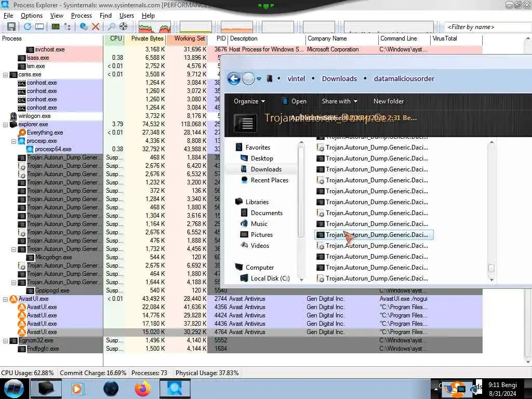Collapse the Trojan node above Gppipogd.exe
This screenshot has width=532, height=399.
click(14, 282)
